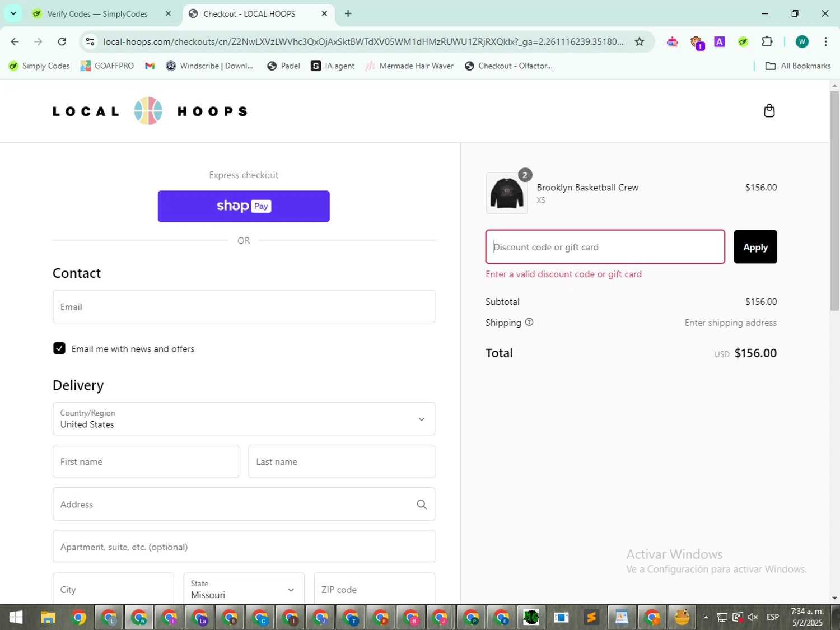Click the Brooklyn Basketball Crew product thumbnail
The width and height of the screenshot is (840, 630).
pyautogui.click(x=507, y=193)
